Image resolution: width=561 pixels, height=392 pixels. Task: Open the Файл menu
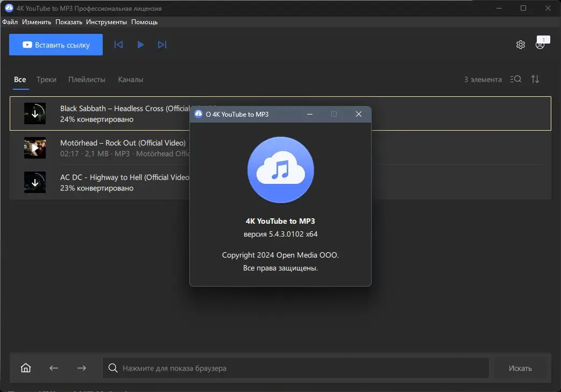point(10,22)
